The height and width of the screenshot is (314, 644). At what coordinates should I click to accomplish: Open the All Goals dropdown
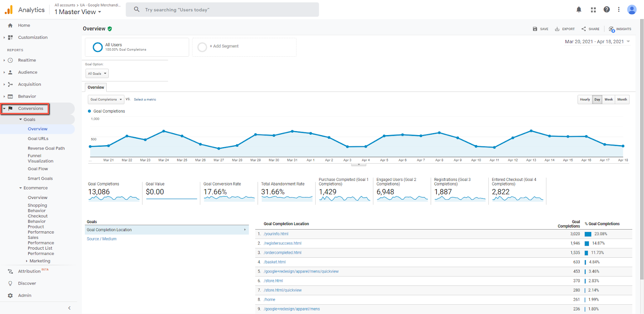click(x=97, y=74)
